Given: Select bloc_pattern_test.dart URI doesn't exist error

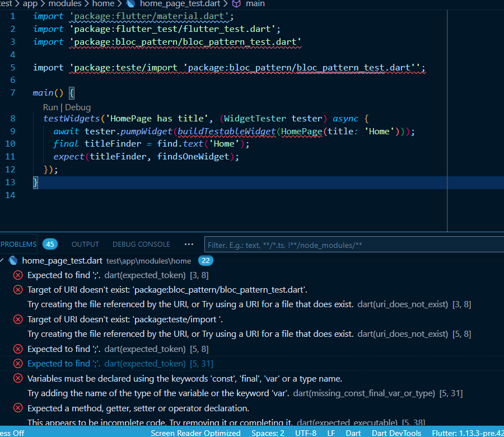Looking at the screenshot, I should click(167, 290).
